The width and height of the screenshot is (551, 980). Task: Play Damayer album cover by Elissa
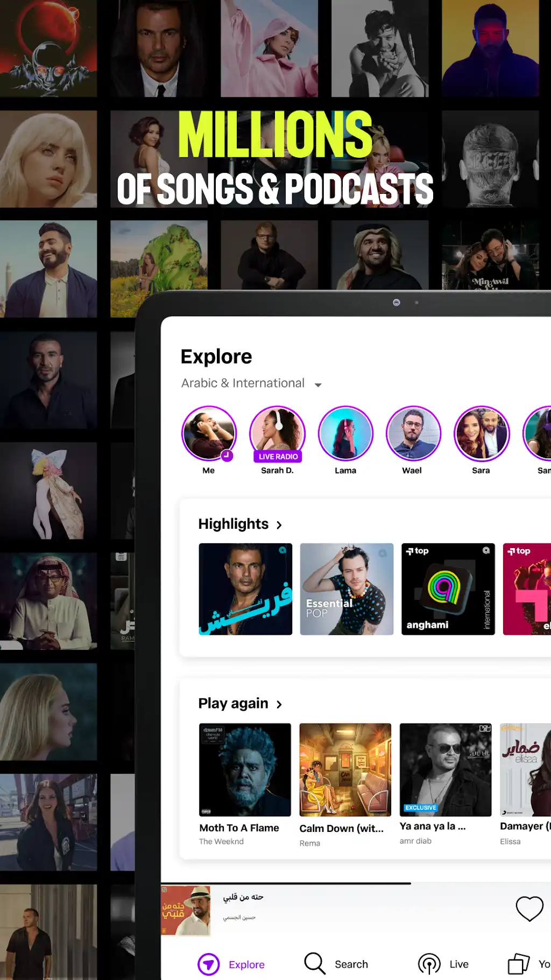click(x=525, y=769)
